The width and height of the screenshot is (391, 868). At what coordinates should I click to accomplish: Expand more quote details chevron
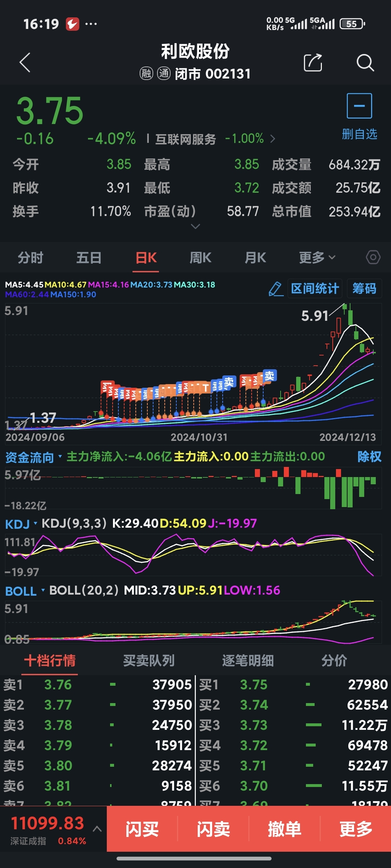tap(195, 226)
